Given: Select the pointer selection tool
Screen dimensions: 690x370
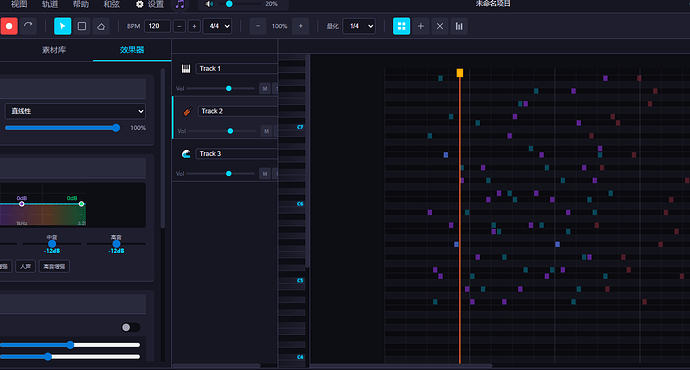Looking at the screenshot, I should tap(62, 26).
